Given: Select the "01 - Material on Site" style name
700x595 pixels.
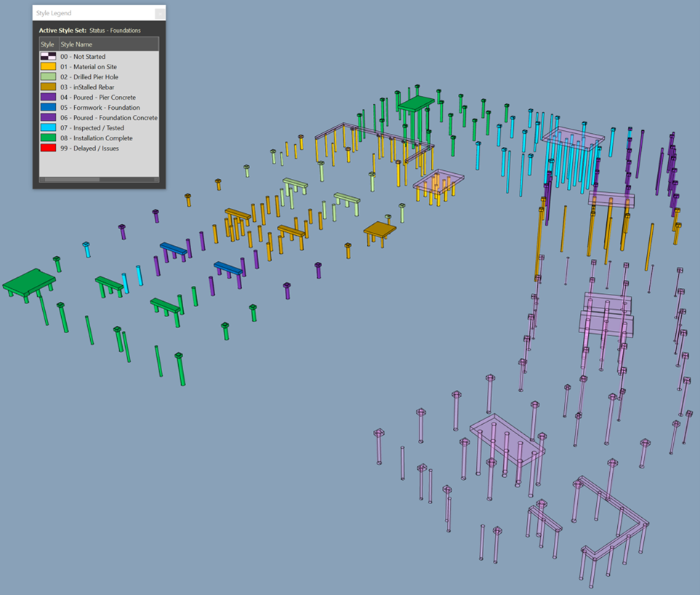Looking at the screenshot, I should [x=94, y=66].
